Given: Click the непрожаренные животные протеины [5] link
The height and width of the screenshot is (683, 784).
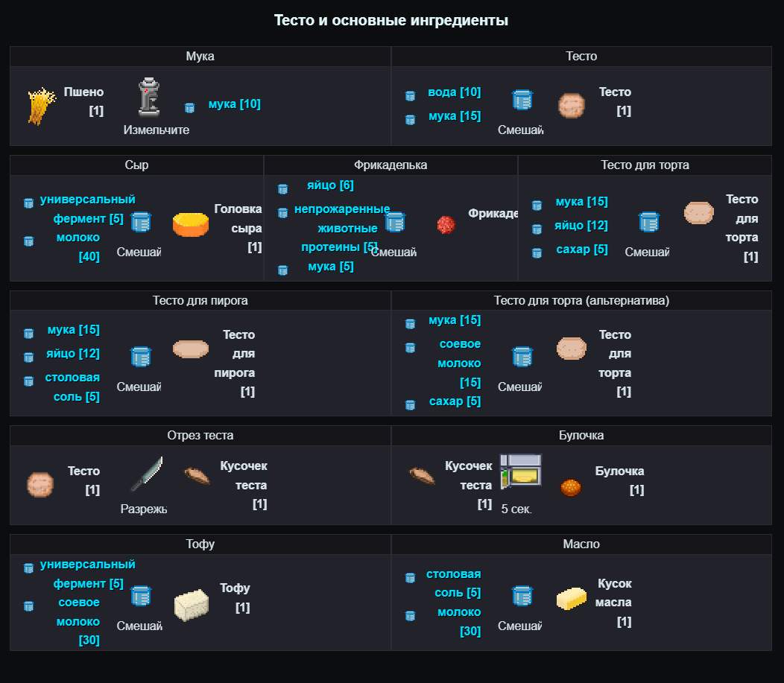Looking at the screenshot, I should (341, 228).
